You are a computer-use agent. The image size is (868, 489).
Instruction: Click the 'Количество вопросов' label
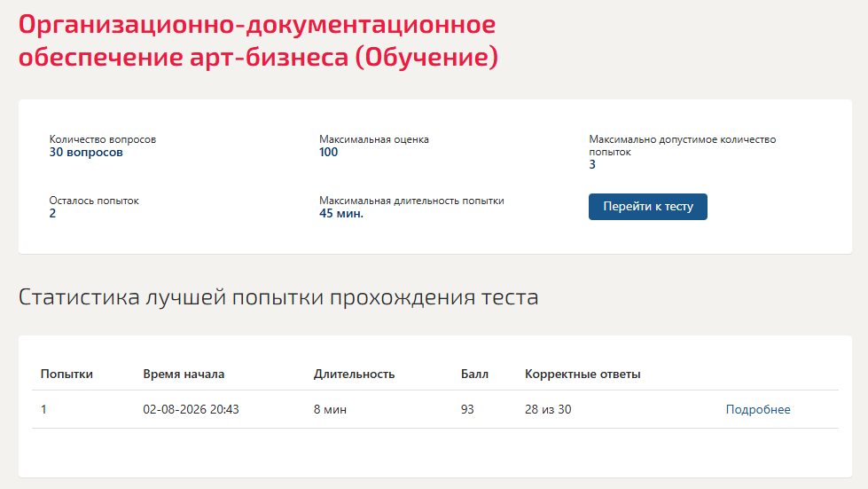103,139
